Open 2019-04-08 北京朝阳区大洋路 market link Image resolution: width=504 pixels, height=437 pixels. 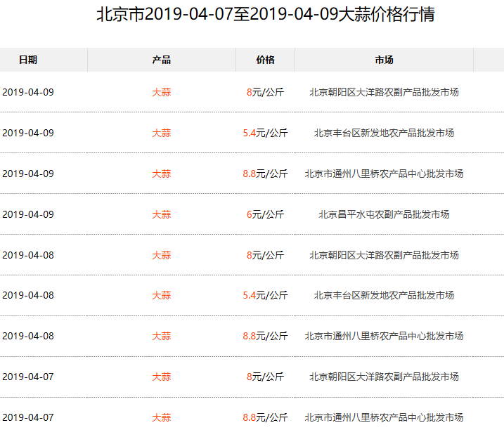tap(384, 255)
